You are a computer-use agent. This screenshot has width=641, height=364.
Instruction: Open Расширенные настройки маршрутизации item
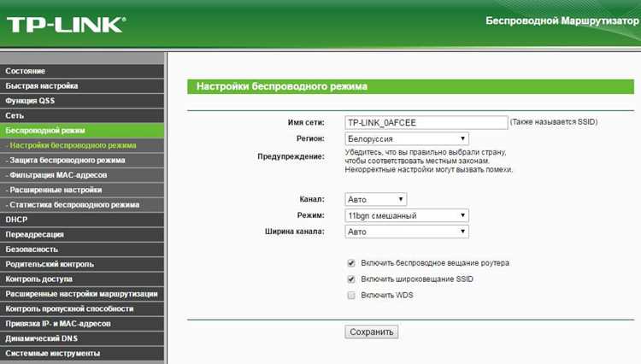point(82,294)
